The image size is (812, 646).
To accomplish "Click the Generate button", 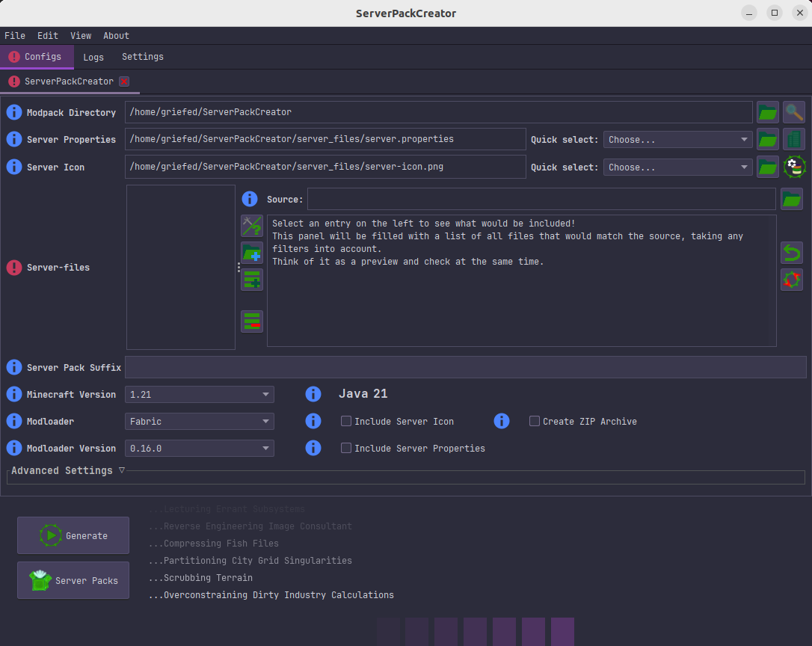I will tap(73, 535).
